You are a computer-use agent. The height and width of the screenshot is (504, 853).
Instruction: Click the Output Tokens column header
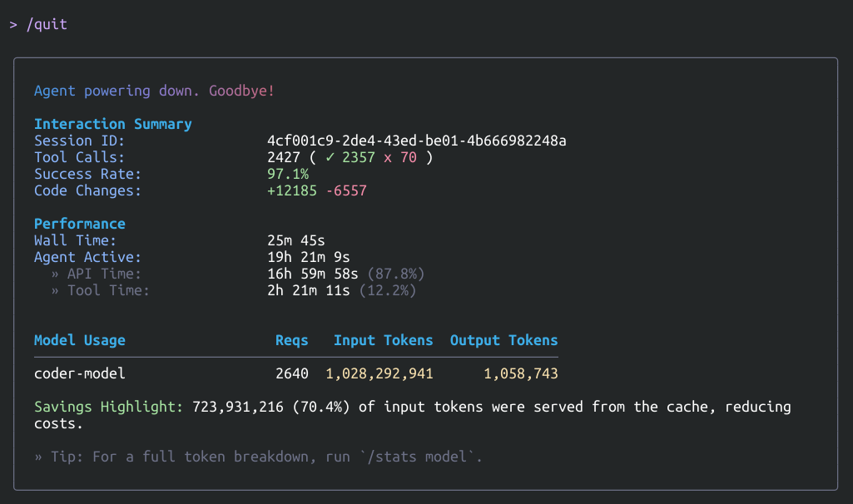pos(504,340)
